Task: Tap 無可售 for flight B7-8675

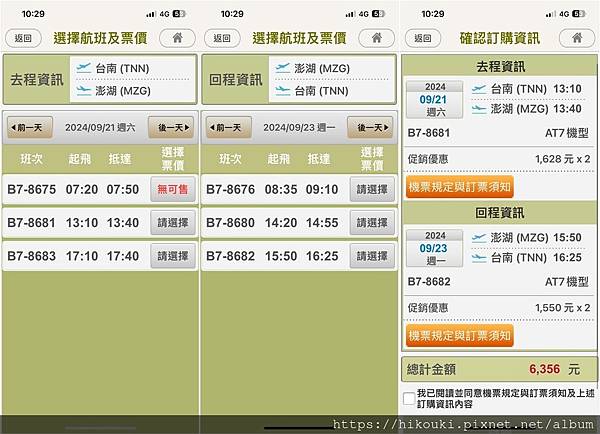Action: point(173,189)
